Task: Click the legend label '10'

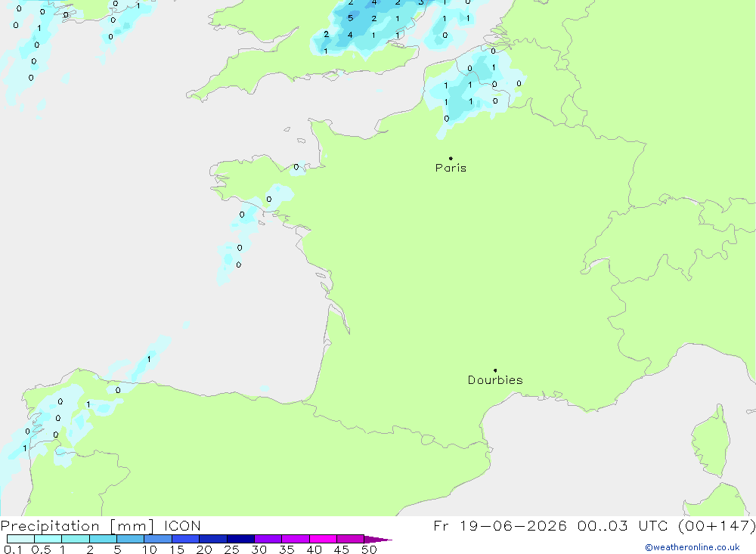Action: (150, 549)
